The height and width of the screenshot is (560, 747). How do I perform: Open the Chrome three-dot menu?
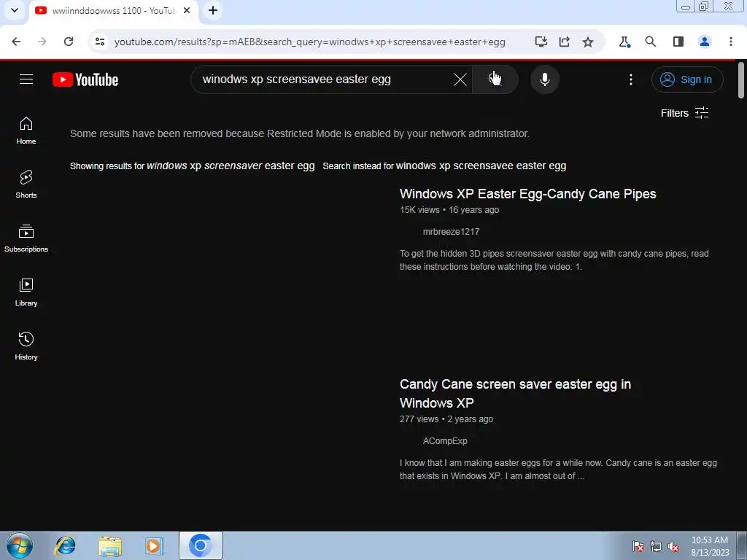[731, 42]
